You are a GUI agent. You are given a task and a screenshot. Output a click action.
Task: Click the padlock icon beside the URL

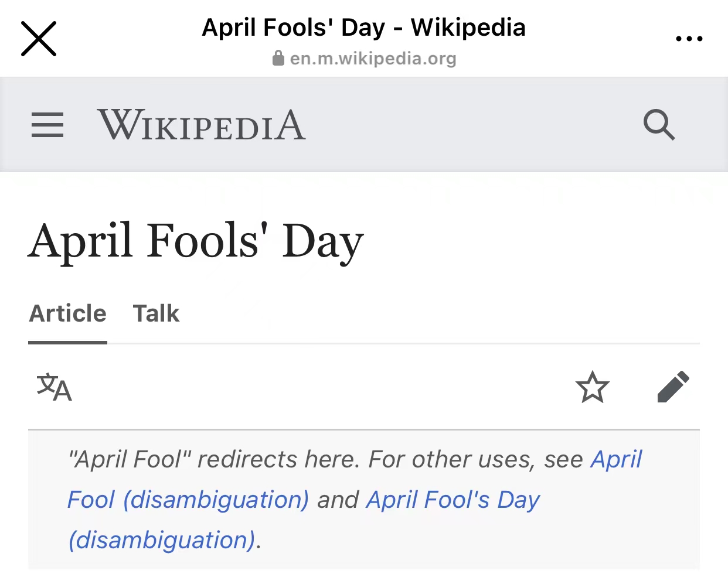point(278,58)
